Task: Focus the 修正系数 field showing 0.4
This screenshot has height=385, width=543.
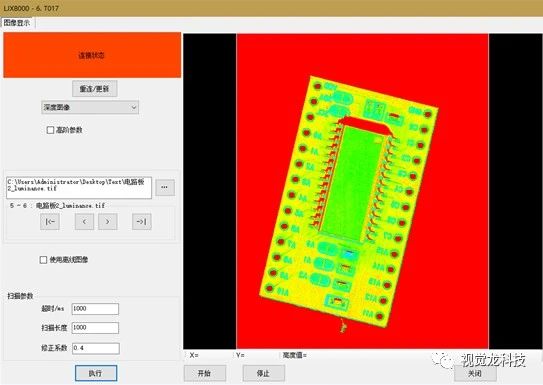Action: coord(96,348)
